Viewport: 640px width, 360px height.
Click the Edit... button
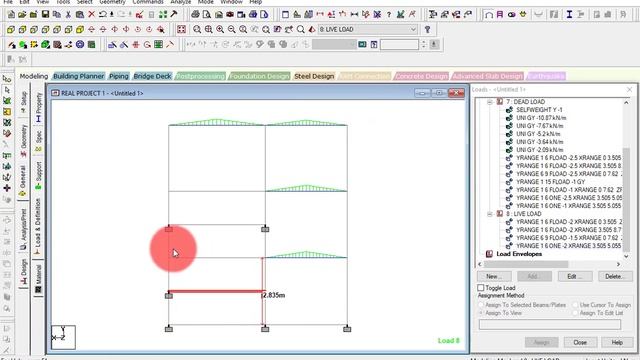click(574, 276)
